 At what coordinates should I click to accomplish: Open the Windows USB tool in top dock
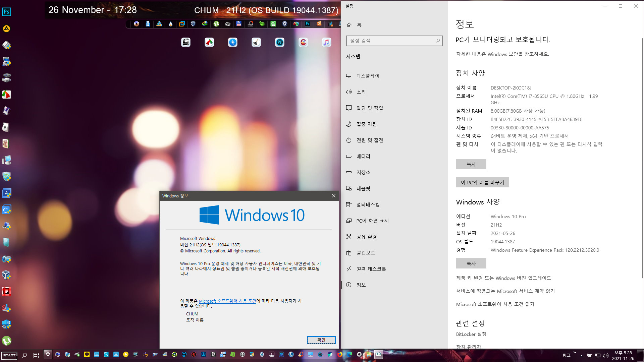148,24
